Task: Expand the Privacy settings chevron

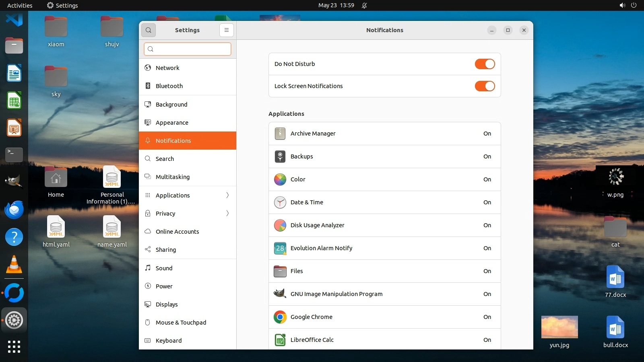Action: coord(227,213)
